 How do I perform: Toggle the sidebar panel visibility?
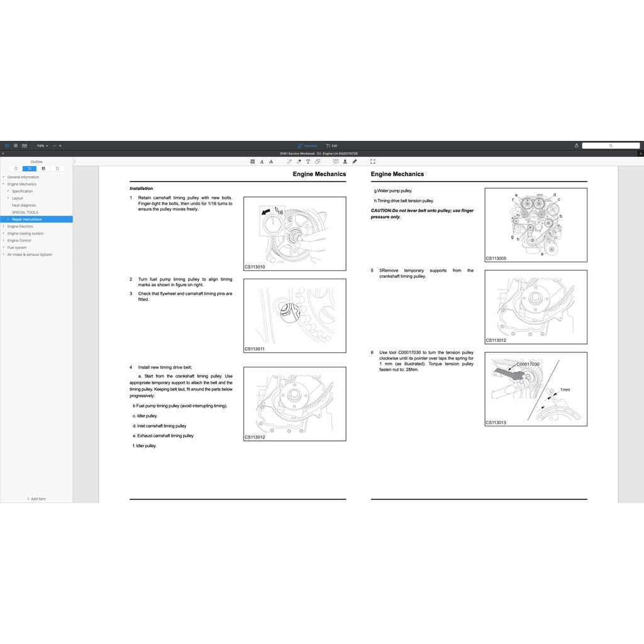click(x=7, y=145)
